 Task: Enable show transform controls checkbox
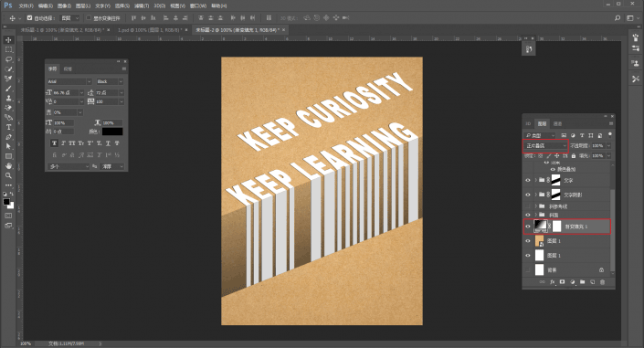(x=89, y=18)
